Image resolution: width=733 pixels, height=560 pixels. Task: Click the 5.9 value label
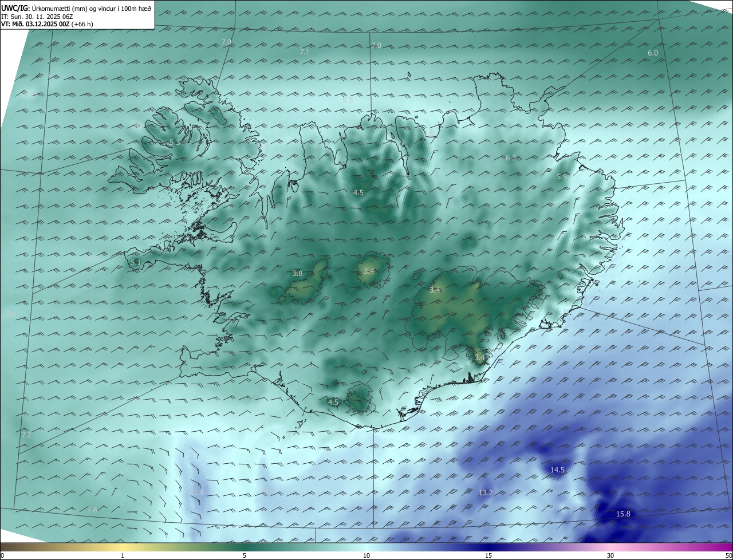coord(562,177)
